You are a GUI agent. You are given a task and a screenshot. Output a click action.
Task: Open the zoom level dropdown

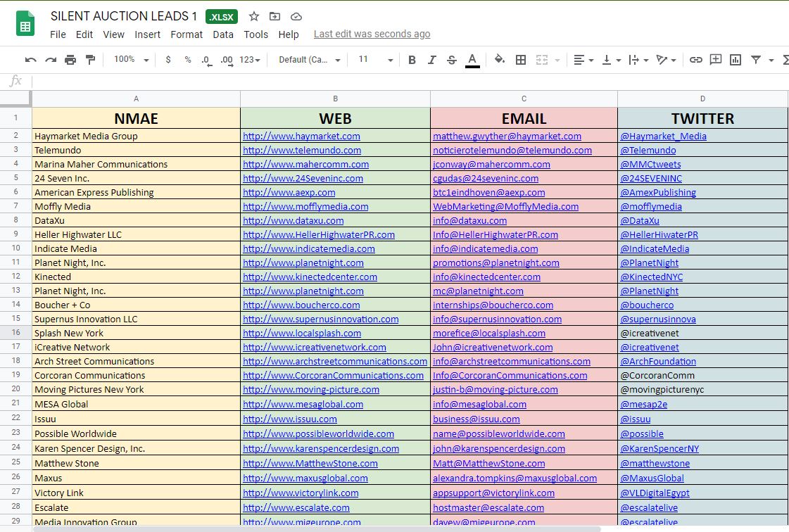click(130, 60)
